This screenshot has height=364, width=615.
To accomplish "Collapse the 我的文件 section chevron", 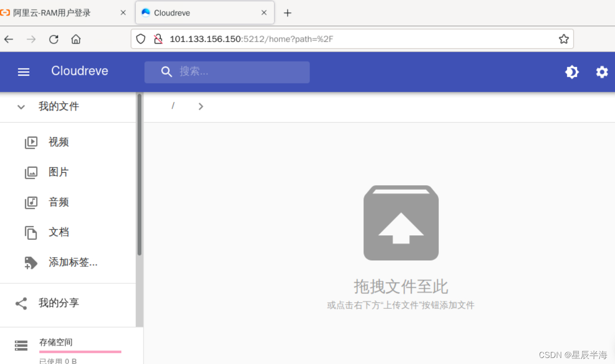I will [21, 107].
